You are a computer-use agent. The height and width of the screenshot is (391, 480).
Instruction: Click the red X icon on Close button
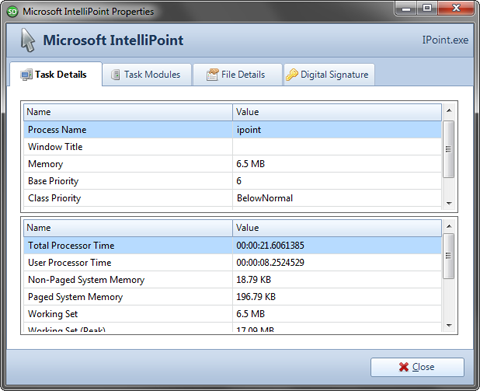[x=404, y=367]
